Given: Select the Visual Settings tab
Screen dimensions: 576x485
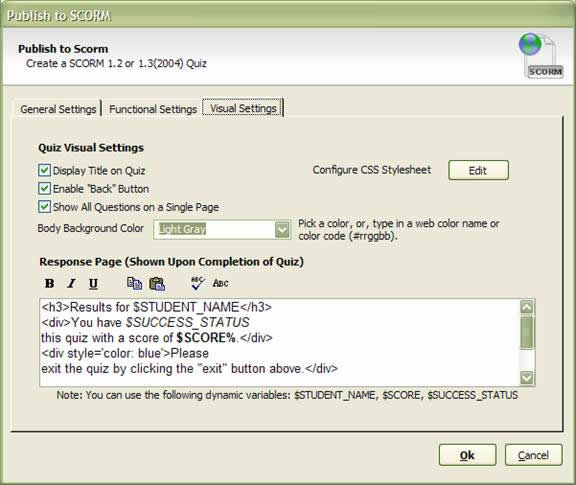Looking at the screenshot, I should (243, 108).
